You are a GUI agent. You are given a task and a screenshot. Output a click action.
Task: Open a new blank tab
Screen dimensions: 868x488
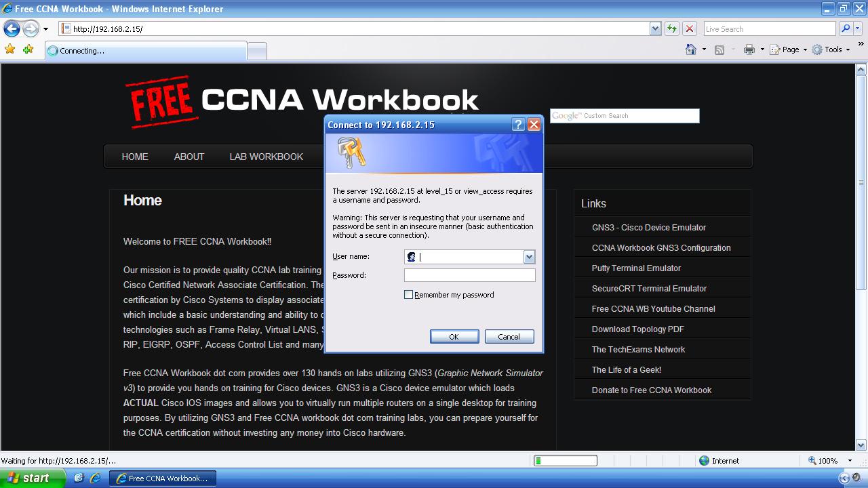click(x=257, y=51)
